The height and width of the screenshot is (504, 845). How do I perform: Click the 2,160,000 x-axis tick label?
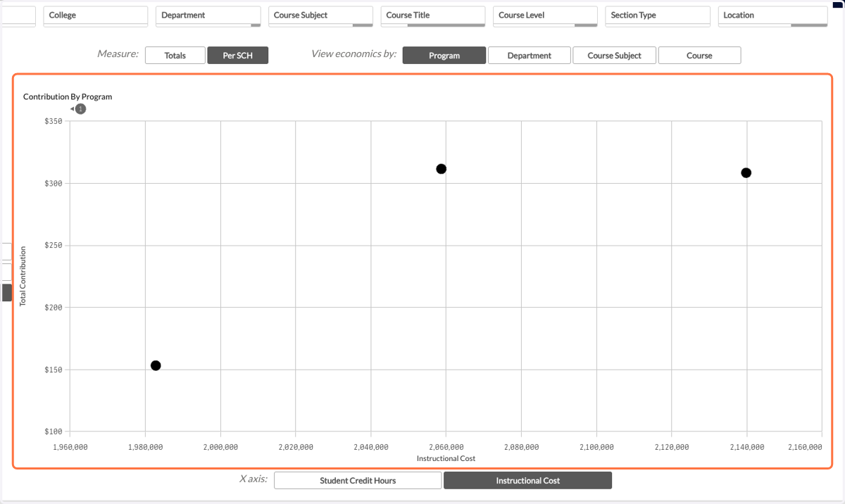point(805,447)
